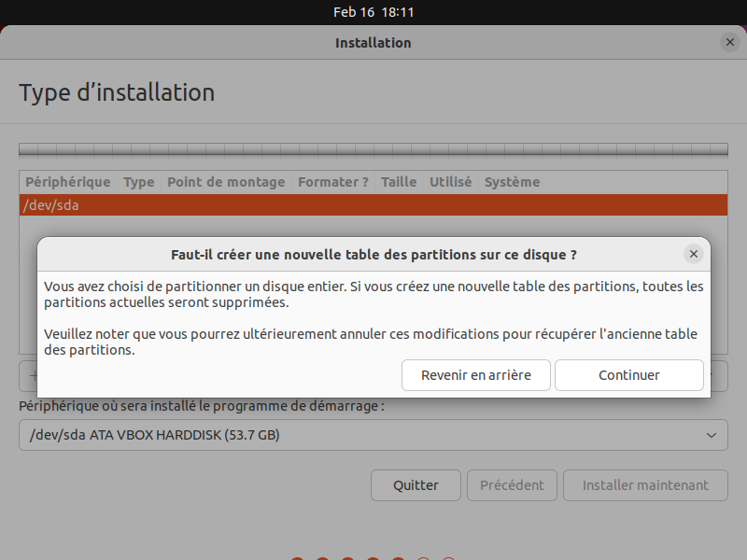The height and width of the screenshot is (560, 747).
Task: Select the /dev/sda row in table
Action: click(373, 205)
